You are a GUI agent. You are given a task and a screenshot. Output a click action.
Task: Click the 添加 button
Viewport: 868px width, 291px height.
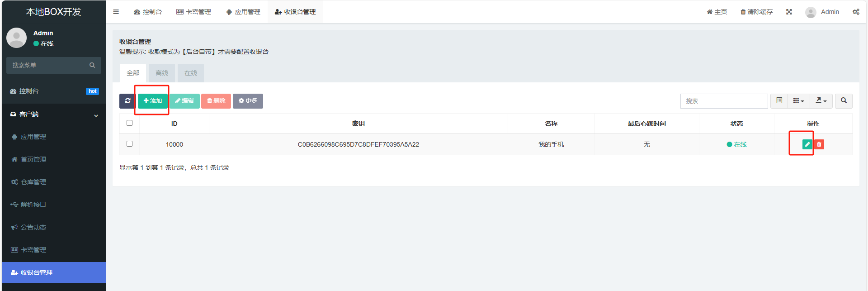click(153, 101)
